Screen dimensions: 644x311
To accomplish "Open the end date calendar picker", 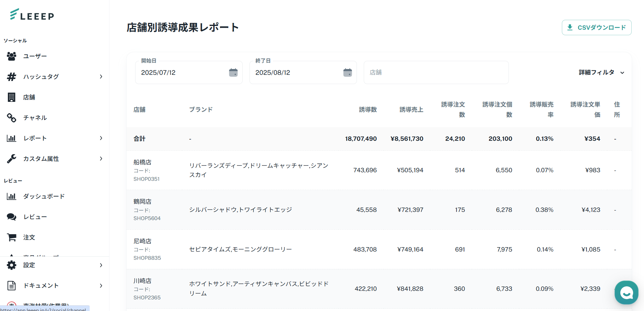I will point(348,72).
